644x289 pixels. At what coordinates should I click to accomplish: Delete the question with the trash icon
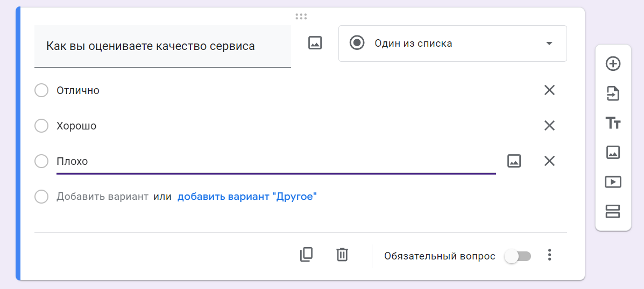click(x=342, y=255)
